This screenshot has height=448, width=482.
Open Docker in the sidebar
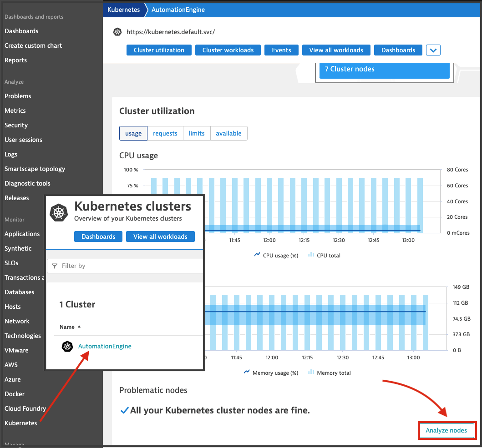pos(15,394)
